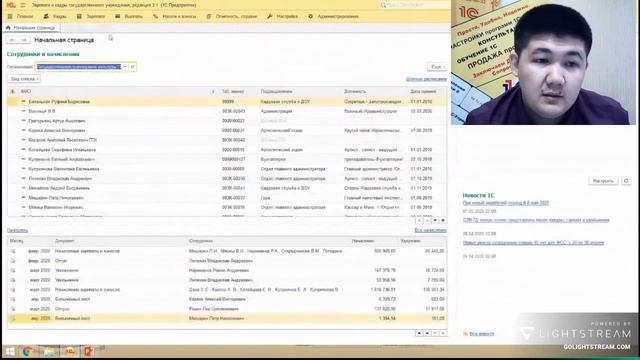Switch to the 1C taskbar icon

(70, 351)
